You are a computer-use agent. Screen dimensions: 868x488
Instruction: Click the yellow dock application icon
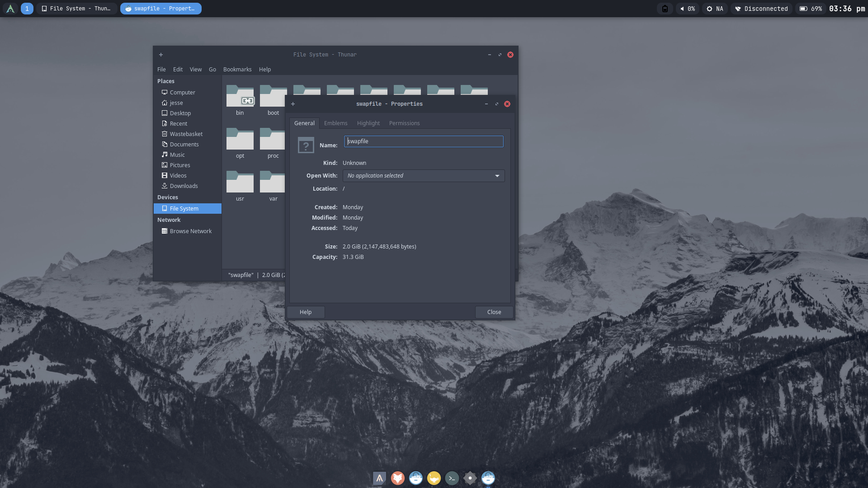(x=434, y=478)
